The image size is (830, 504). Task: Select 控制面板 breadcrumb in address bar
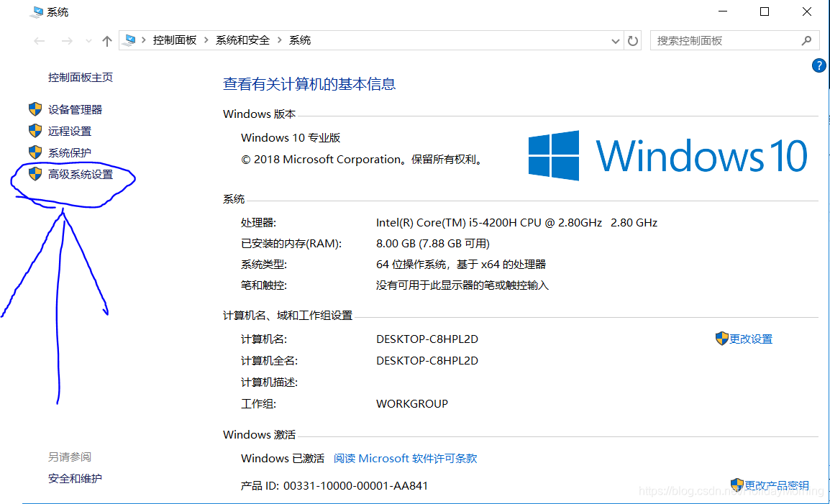[175, 40]
